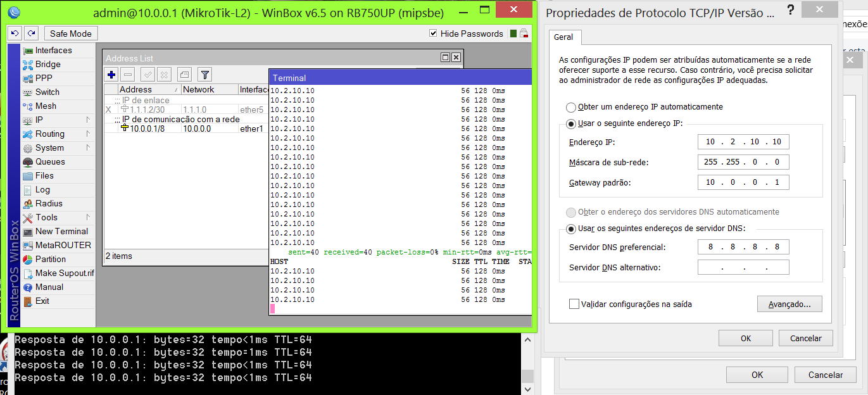This screenshot has height=395, width=868.
Task: Click the Servidor DNS preferencial field
Action: pos(743,247)
